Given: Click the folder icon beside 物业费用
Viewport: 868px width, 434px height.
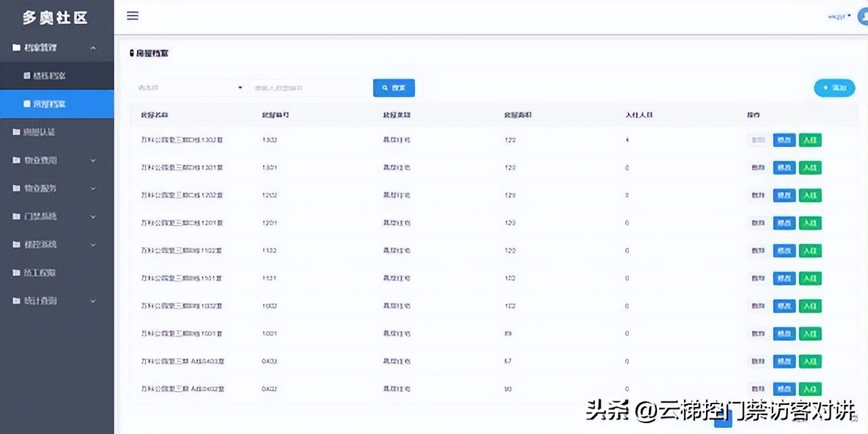Looking at the screenshot, I should pos(16,160).
